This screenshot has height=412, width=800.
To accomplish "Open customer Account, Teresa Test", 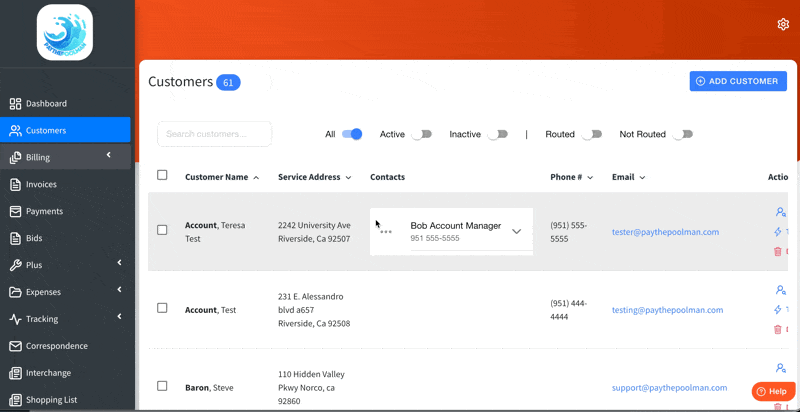I will tap(215, 232).
